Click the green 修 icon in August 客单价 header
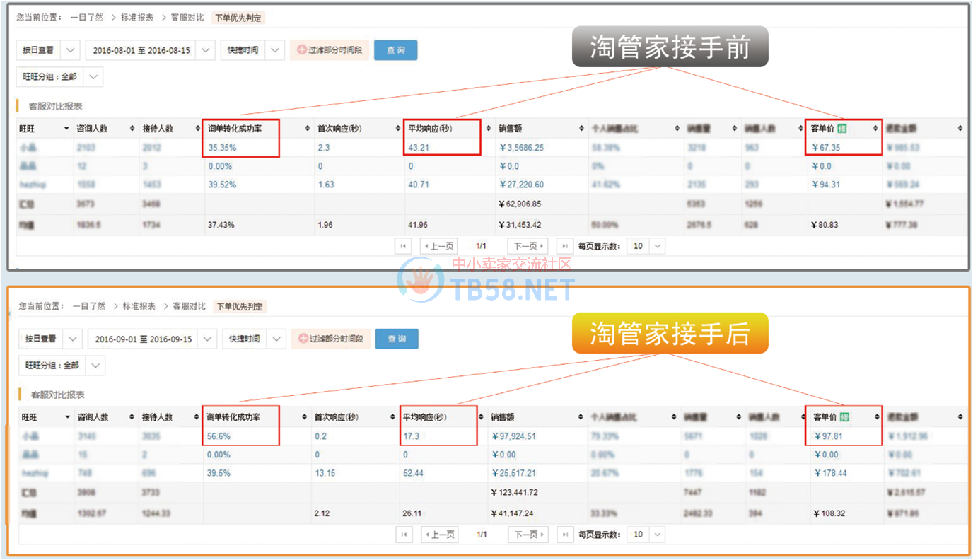Image resolution: width=973 pixels, height=560 pixels. click(843, 129)
